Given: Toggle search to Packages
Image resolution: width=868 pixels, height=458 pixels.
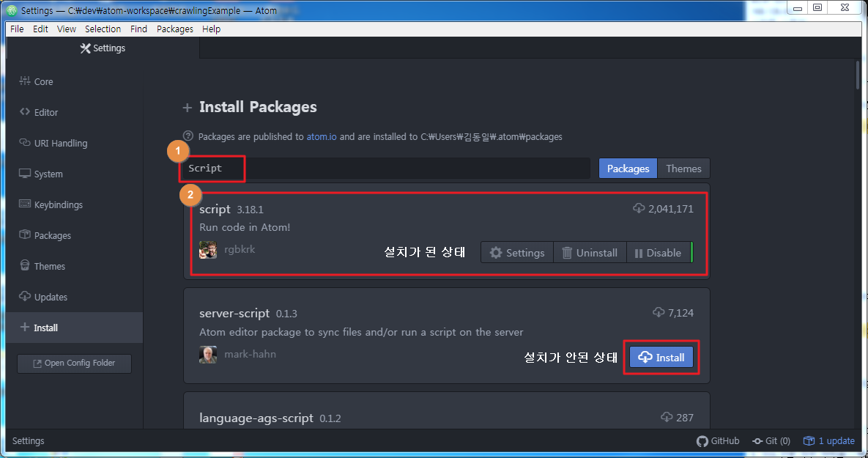Looking at the screenshot, I should coord(628,169).
